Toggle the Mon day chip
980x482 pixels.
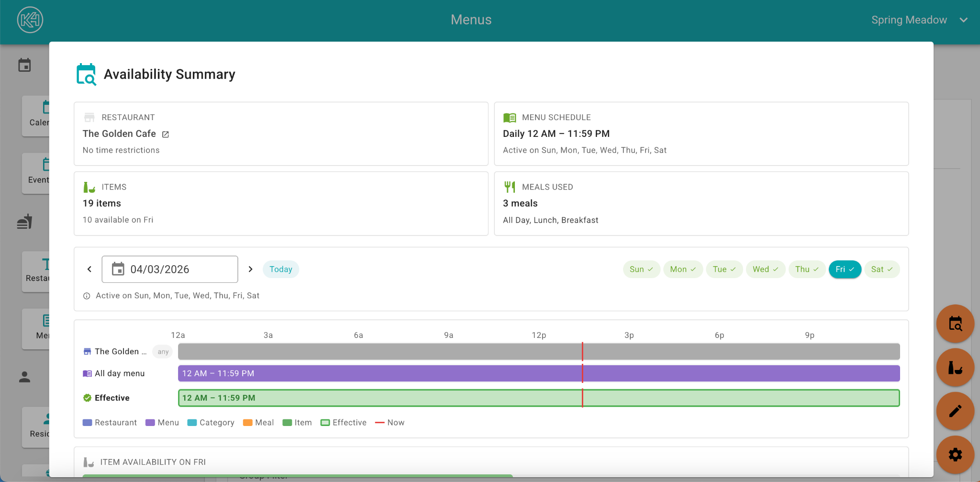coord(682,269)
